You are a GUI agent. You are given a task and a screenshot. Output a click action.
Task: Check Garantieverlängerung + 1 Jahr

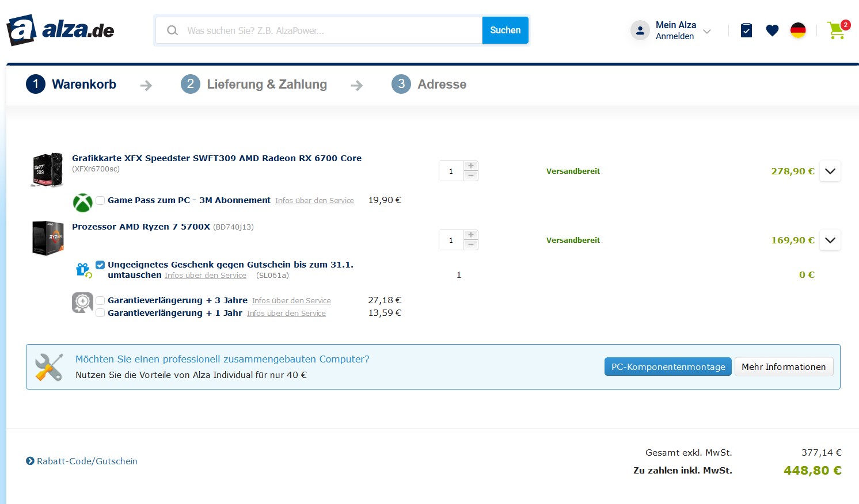pyautogui.click(x=100, y=313)
